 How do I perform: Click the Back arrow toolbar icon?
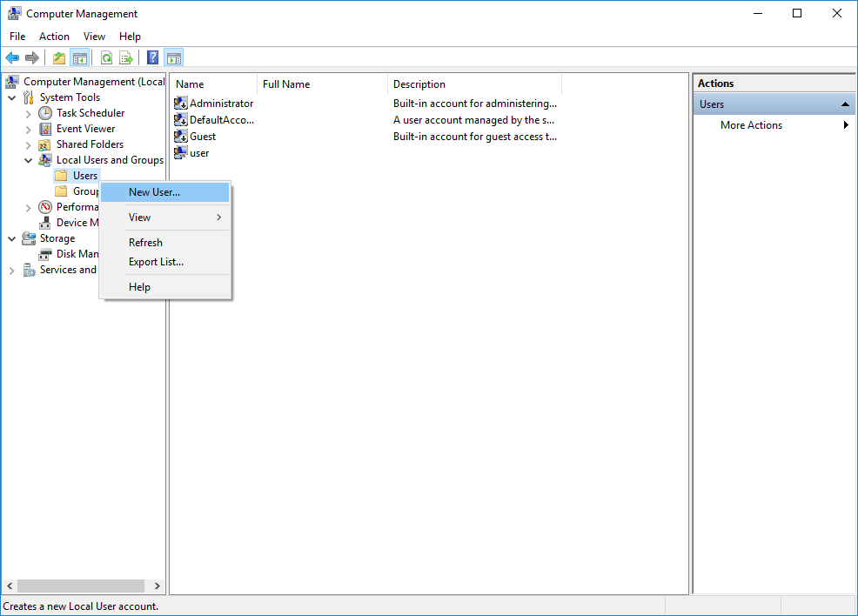pos(12,57)
